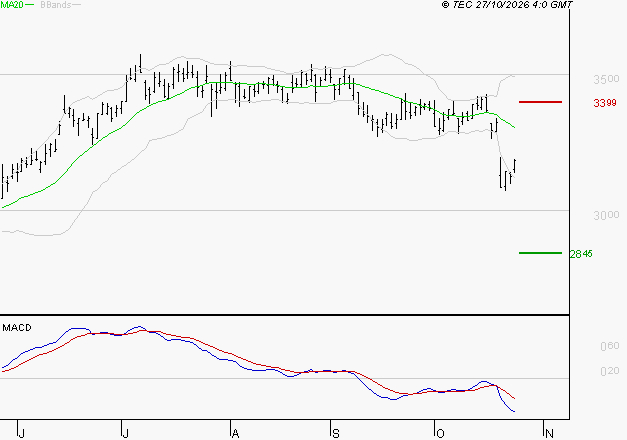Click the 020 MACD axis label
The image size is (627, 440).
click(609, 371)
